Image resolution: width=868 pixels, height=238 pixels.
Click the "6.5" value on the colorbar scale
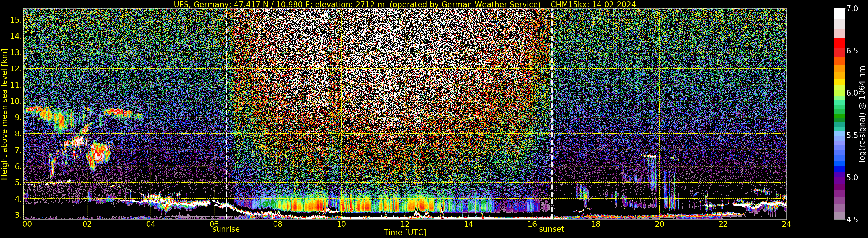click(852, 51)
